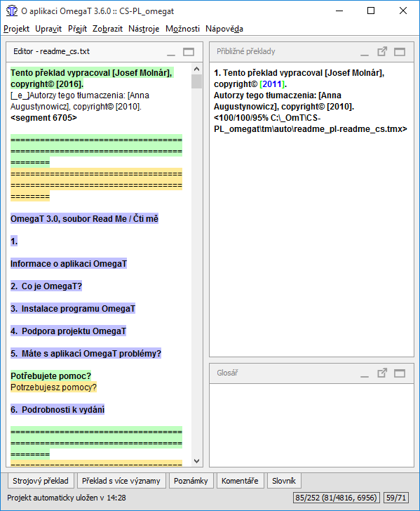Click the active target text "Autorzy tego tłumaczenia"
420x511 pixels.
(78, 95)
